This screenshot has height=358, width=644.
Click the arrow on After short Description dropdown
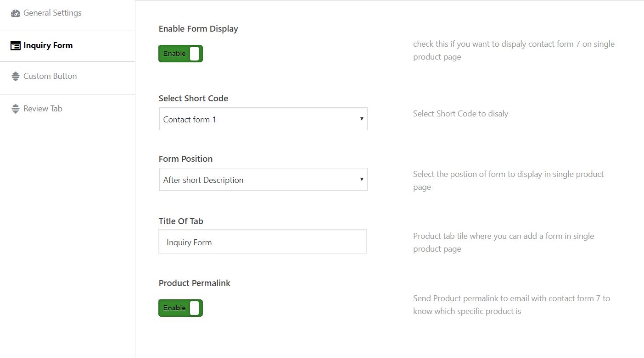362,180
